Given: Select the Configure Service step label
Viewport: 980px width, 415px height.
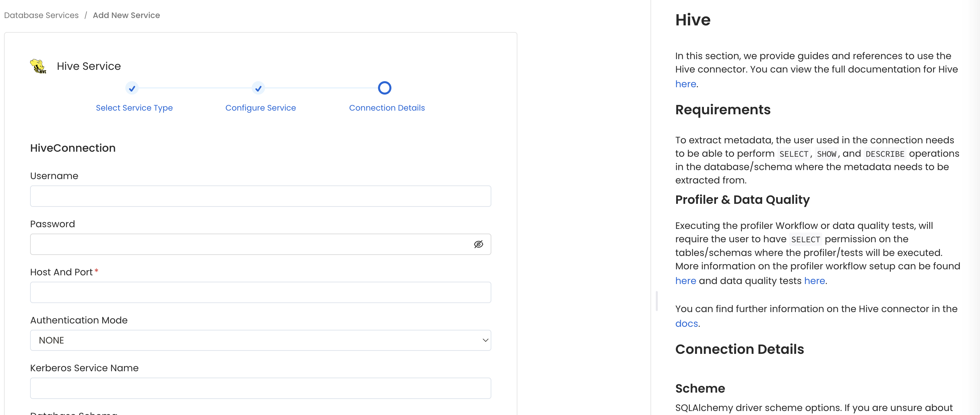Looking at the screenshot, I should click(260, 108).
